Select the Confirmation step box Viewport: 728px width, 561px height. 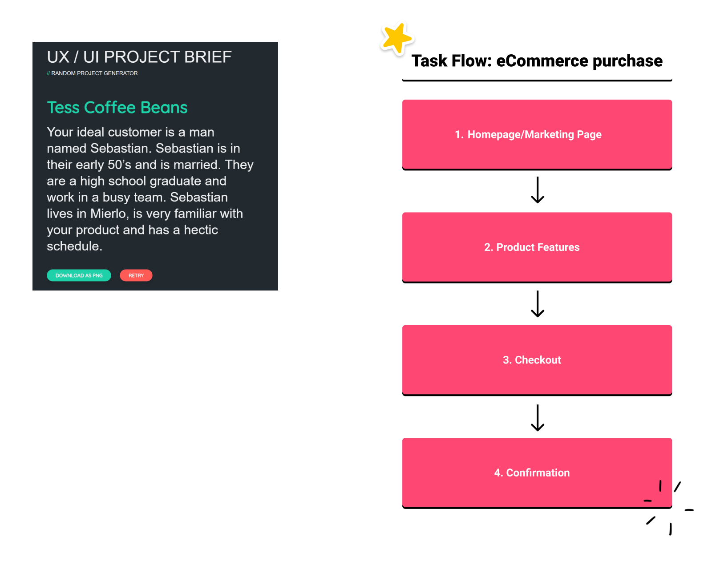coord(537,473)
